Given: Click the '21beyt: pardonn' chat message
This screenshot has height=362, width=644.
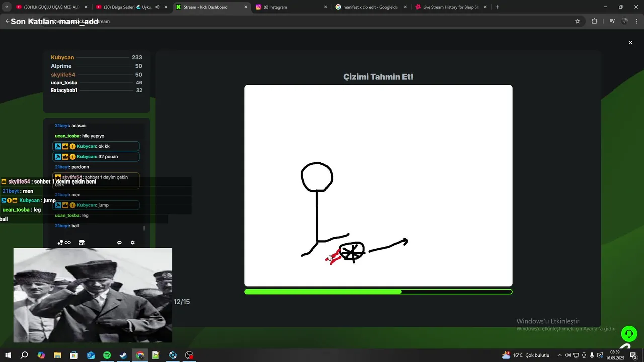Looking at the screenshot, I should 72,167.
